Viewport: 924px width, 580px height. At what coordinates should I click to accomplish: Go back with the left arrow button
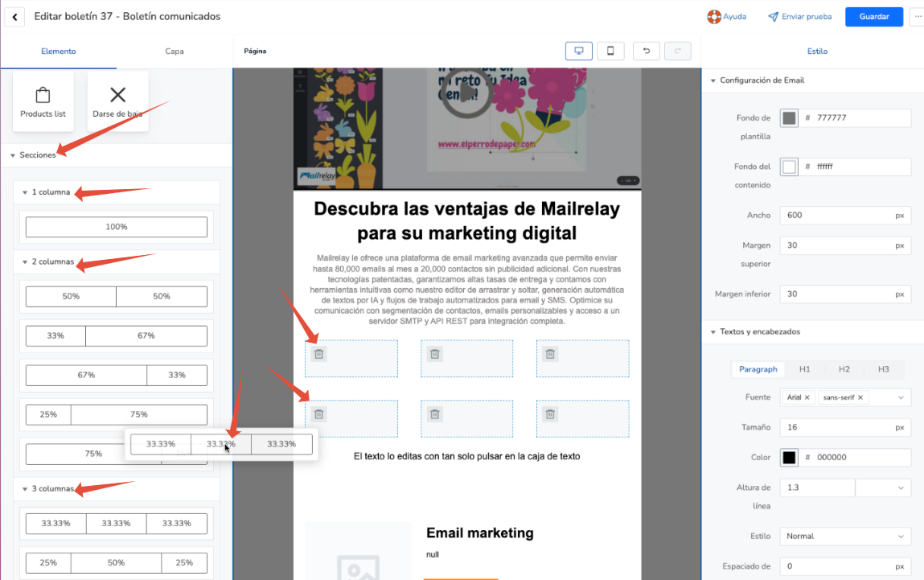click(x=14, y=17)
